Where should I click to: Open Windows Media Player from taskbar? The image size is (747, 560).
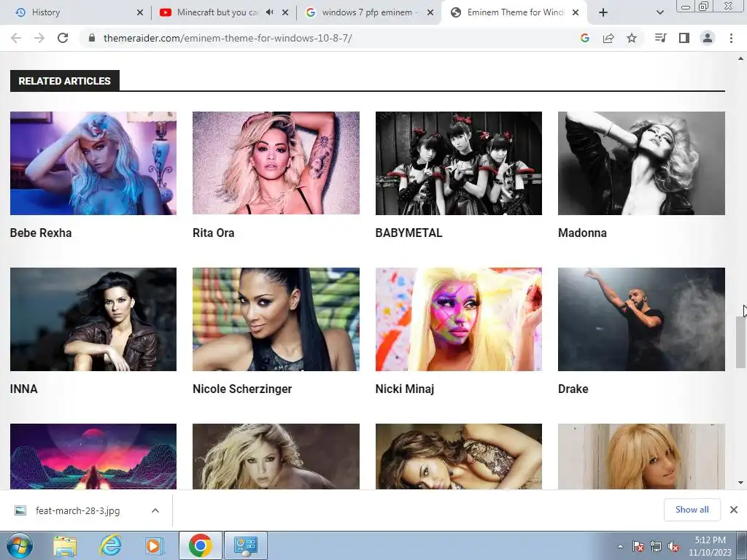154,545
